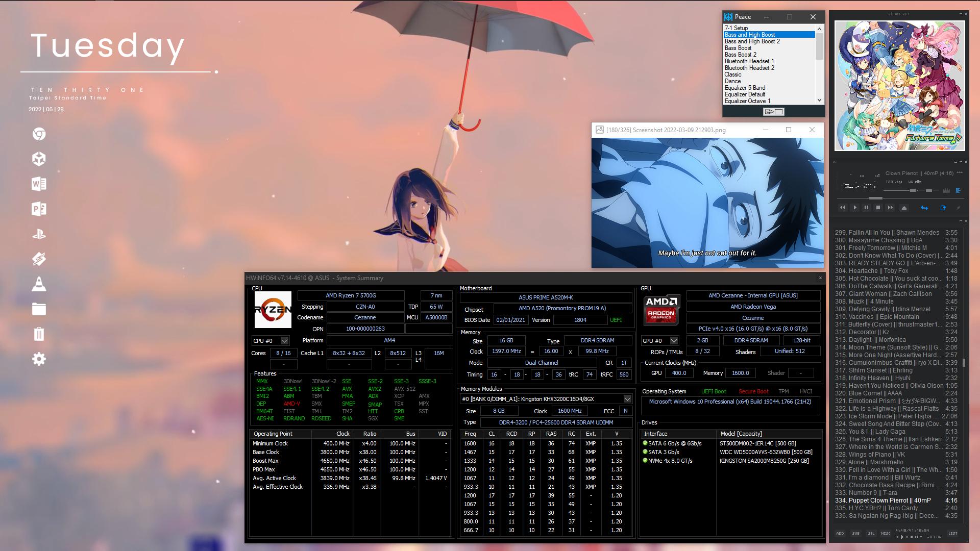Close the HWiNFO System Summary window
The image size is (980, 551).
[820, 278]
